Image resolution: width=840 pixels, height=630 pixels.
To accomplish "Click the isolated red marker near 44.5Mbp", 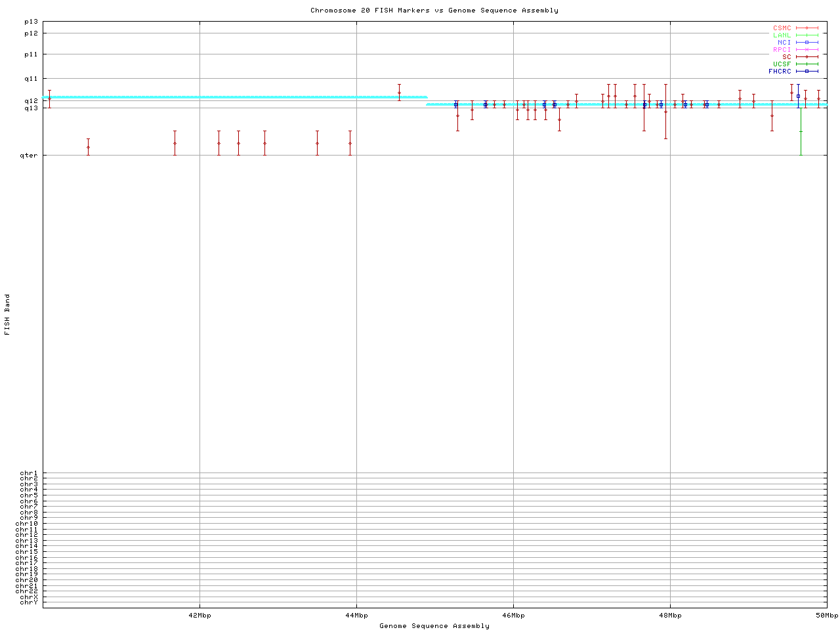I will (x=399, y=93).
